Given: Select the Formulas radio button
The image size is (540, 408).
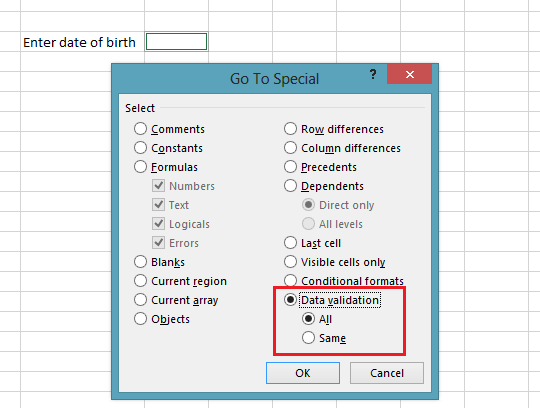Looking at the screenshot, I should [141, 167].
